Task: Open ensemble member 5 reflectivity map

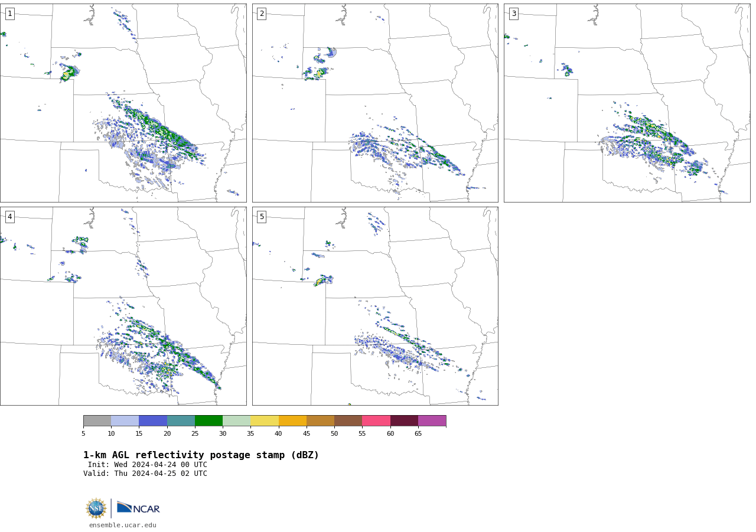Action: tap(375, 306)
